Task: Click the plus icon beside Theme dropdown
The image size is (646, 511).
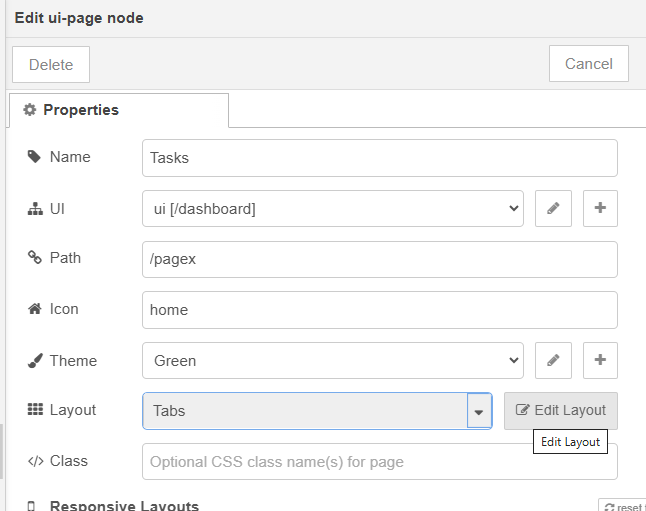Action: coord(600,360)
